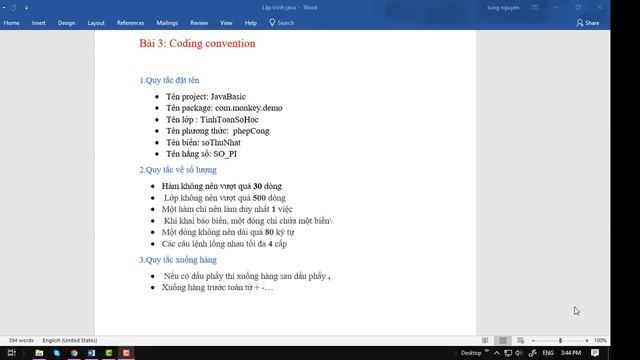The image size is (640, 360).
Task: Select Print Layout view
Action: pyautogui.click(x=503, y=340)
